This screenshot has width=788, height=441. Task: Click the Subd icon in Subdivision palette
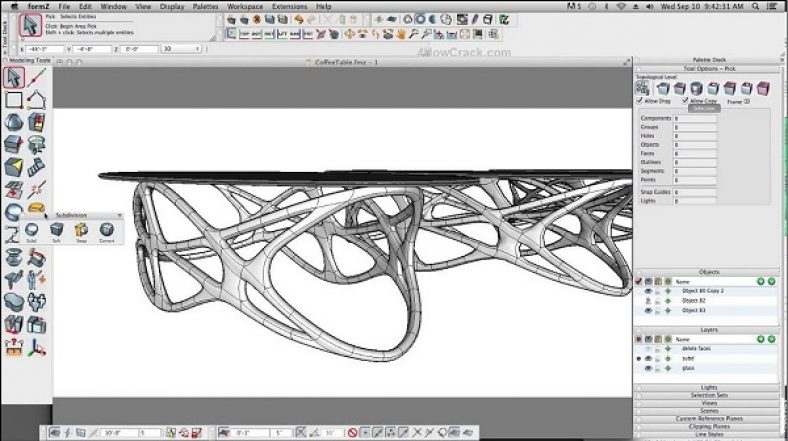coord(32,229)
